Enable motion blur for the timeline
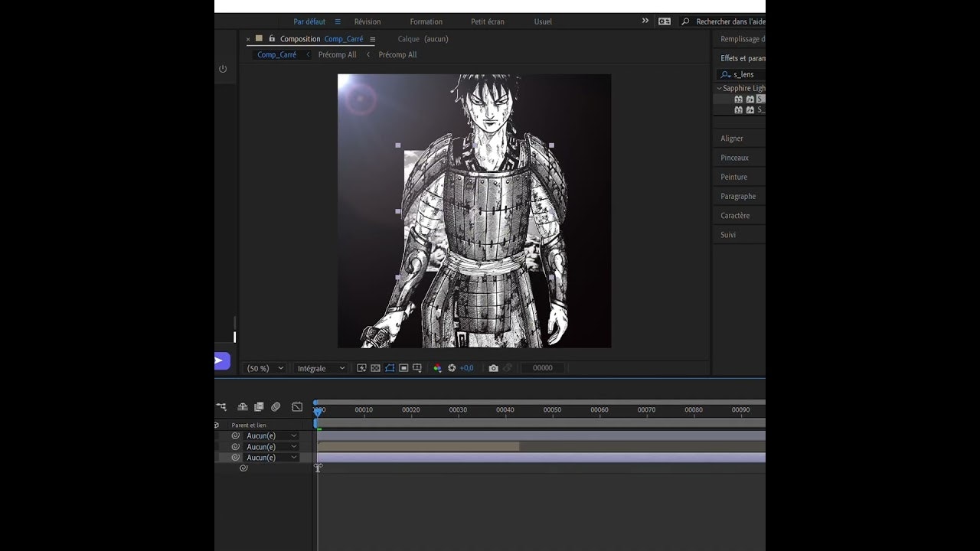980x551 pixels. pos(276,407)
